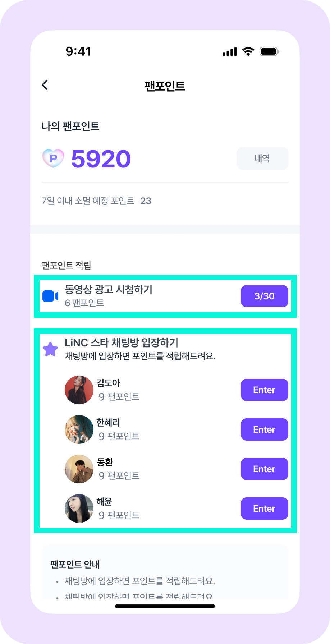Open 김도아's profile picture

79,390
